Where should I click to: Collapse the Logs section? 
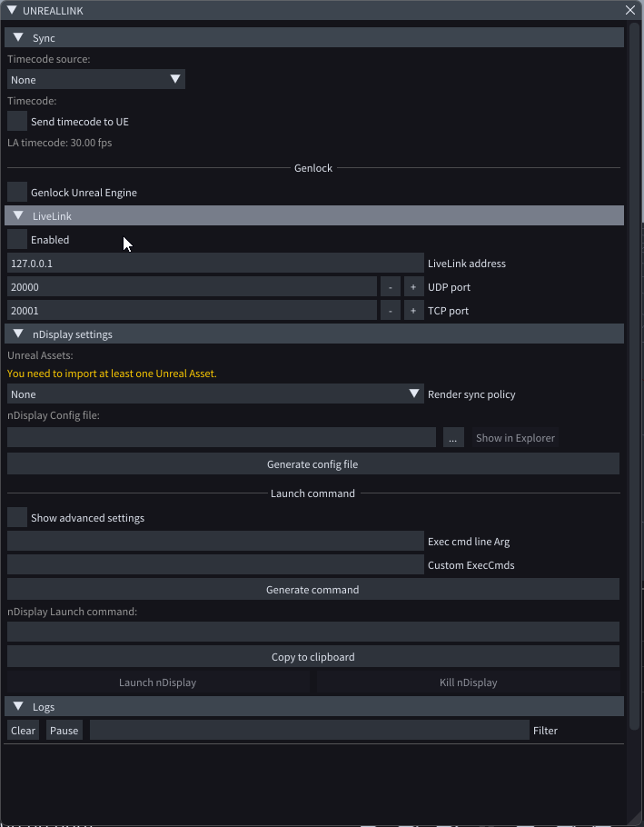click(18, 707)
